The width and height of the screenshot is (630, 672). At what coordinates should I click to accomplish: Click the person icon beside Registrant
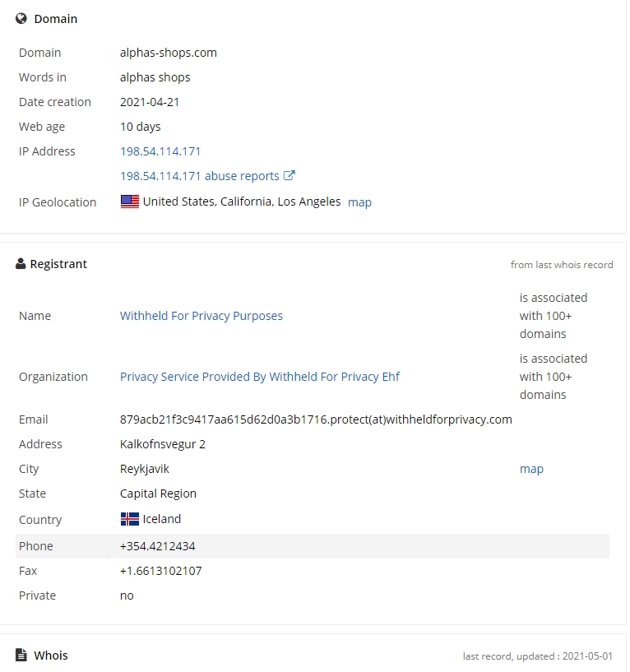[x=21, y=263]
